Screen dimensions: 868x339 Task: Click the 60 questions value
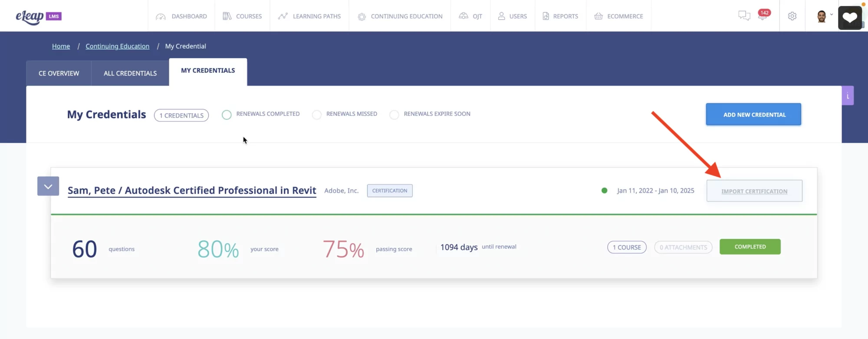tap(85, 249)
